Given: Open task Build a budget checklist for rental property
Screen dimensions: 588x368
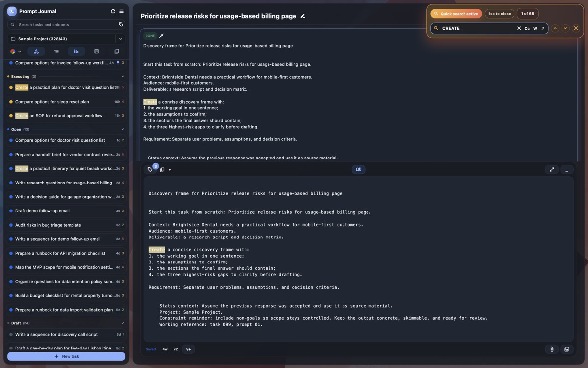Looking at the screenshot, I should point(66,296).
